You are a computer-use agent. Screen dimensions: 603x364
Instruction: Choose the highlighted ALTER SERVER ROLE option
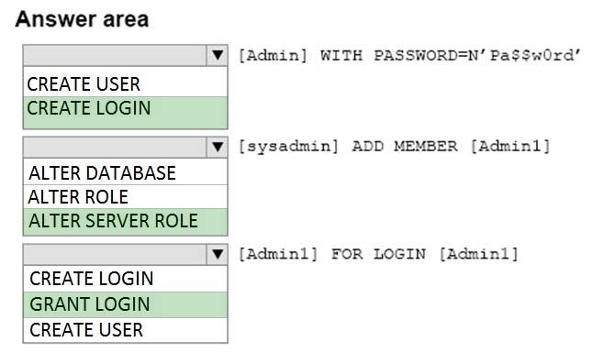[x=126, y=222]
